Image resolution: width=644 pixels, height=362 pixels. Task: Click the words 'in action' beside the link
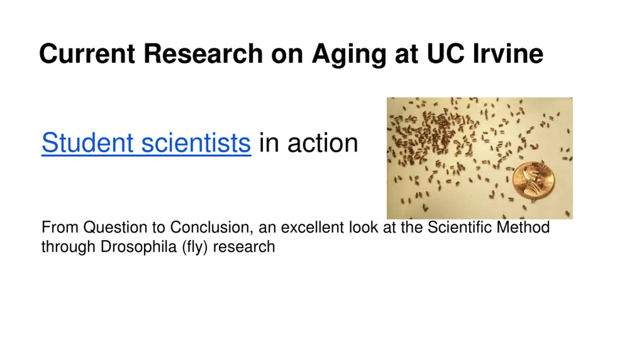click(308, 143)
